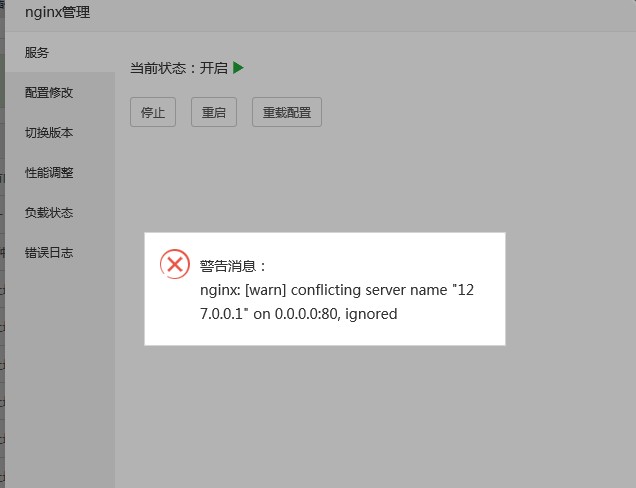Click the green running status triangle icon
636x488 pixels.
click(238, 67)
